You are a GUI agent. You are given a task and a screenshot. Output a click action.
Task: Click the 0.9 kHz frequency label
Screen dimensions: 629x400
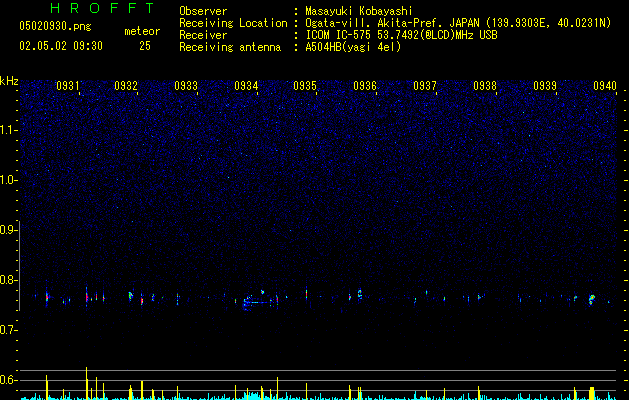pyautogui.click(x=9, y=230)
